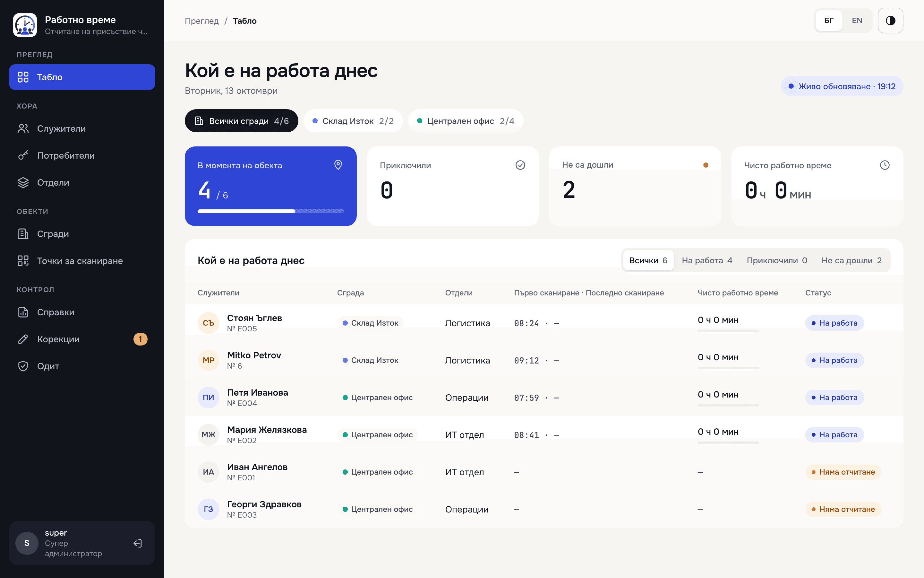Click the ПИ avatar of Петя Иванова

(x=209, y=398)
